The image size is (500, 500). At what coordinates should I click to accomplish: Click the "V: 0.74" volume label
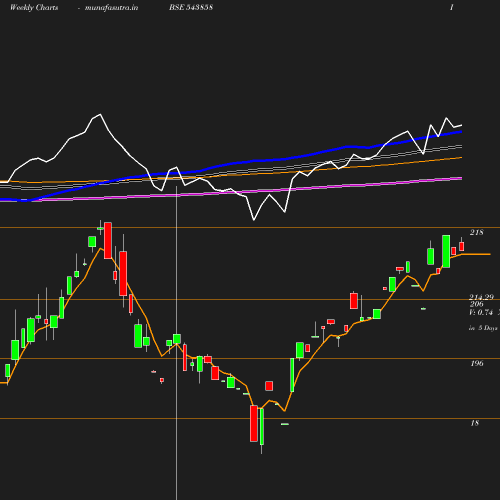481,312
